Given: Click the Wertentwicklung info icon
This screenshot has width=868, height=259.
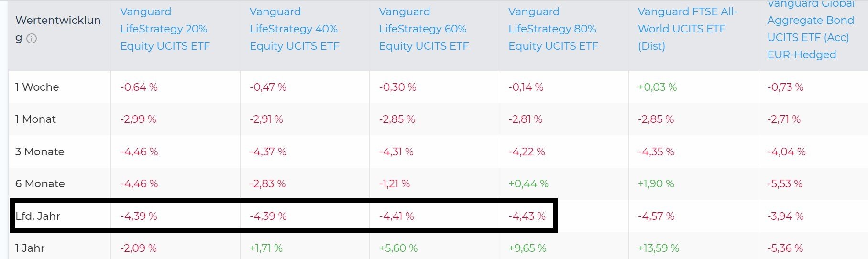Looking at the screenshot, I should [32, 39].
